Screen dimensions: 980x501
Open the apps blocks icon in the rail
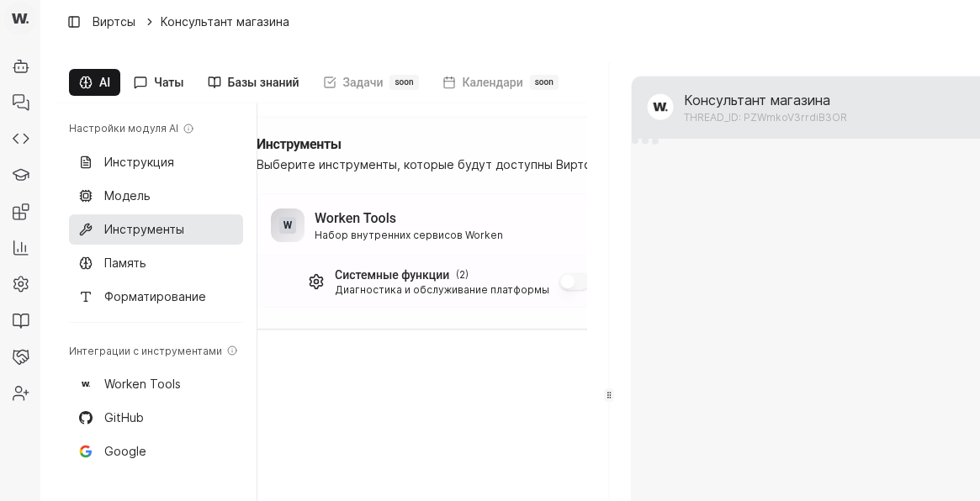tap(20, 211)
